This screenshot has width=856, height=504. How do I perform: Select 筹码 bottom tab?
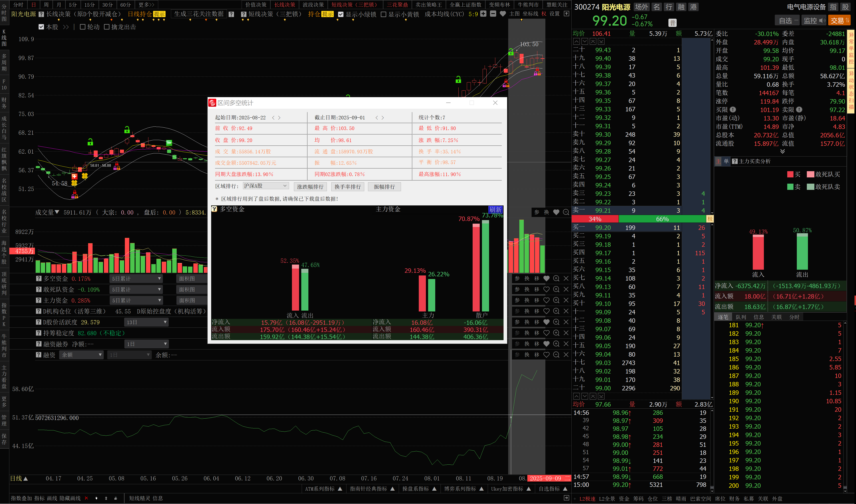[x=638, y=499]
